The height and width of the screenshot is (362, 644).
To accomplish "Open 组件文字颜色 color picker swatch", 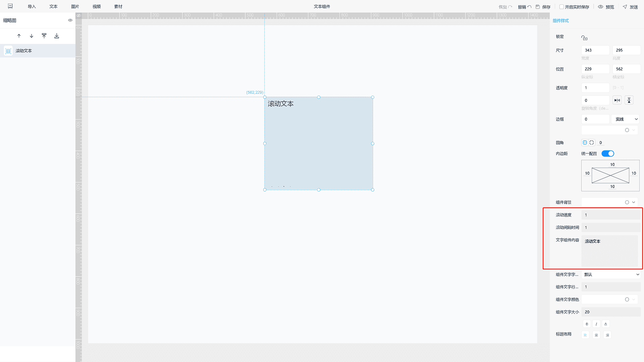I will (627, 300).
